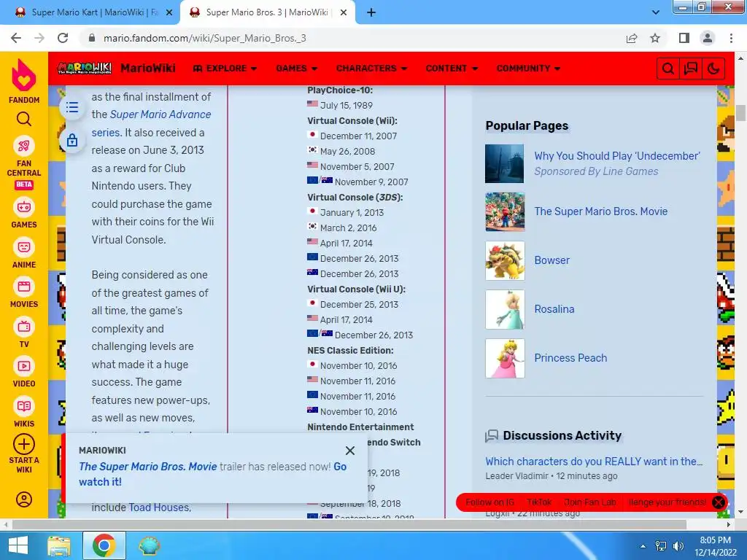The height and width of the screenshot is (560, 747).
Task: Click the horizontal page scrollbar
Action: tap(349, 525)
